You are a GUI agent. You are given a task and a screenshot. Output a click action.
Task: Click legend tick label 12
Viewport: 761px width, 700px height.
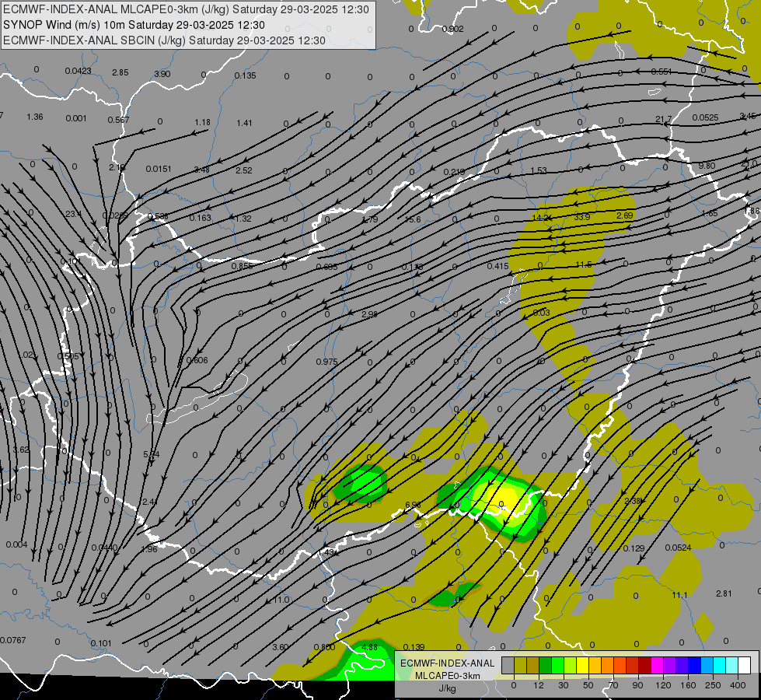pyautogui.click(x=539, y=685)
